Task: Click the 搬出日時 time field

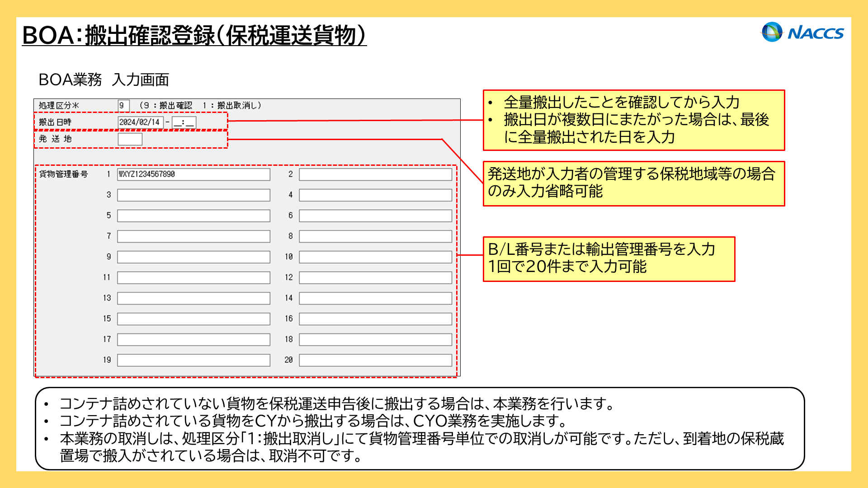Action: point(184,122)
